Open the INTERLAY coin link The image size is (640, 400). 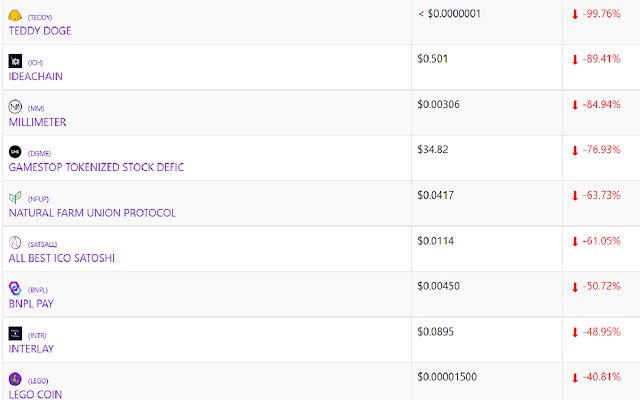(31, 349)
